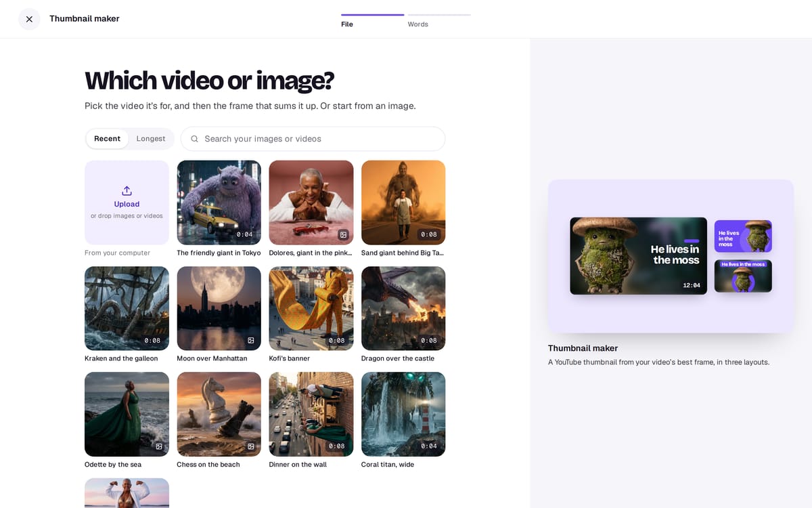Select the Kraken and the galleon video

pyautogui.click(x=127, y=308)
